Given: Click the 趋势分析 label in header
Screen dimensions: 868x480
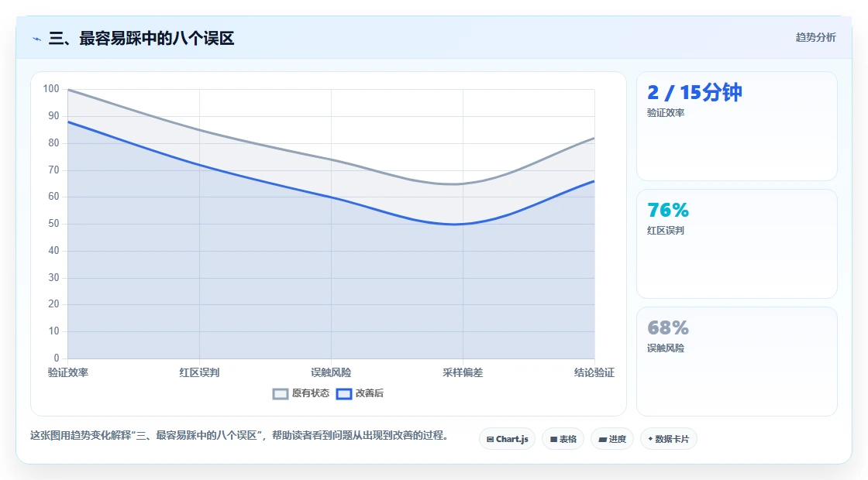Looking at the screenshot, I should pyautogui.click(x=816, y=38).
